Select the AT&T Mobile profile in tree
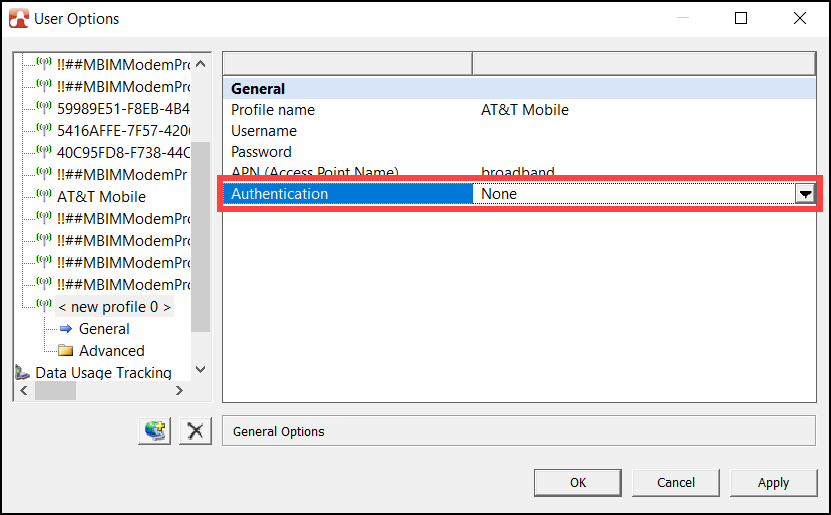This screenshot has width=831, height=515. [x=101, y=197]
